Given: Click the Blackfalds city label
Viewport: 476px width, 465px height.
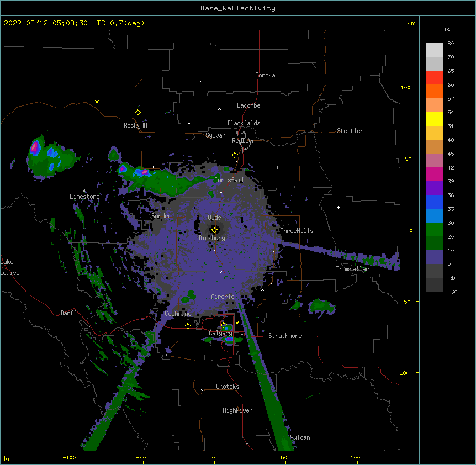Looking at the screenshot, I should pyautogui.click(x=244, y=123).
